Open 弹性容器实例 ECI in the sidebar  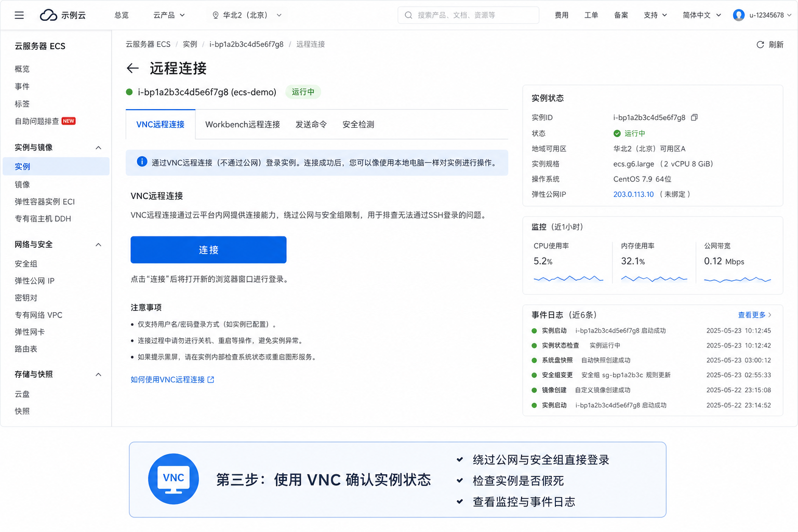pyautogui.click(x=45, y=202)
